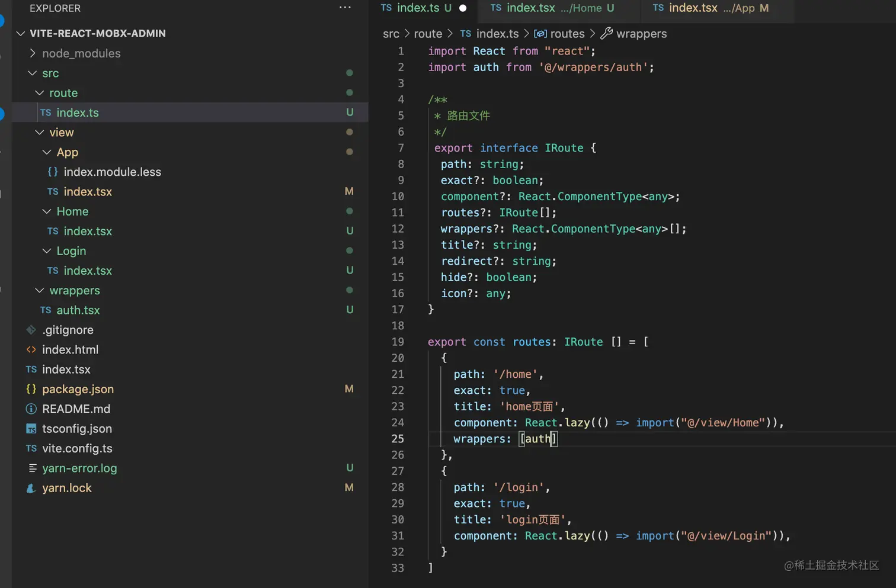Image resolution: width=896 pixels, height=588 pixels.
Task: Click line number 1 in the gutter
Action: 401,52
